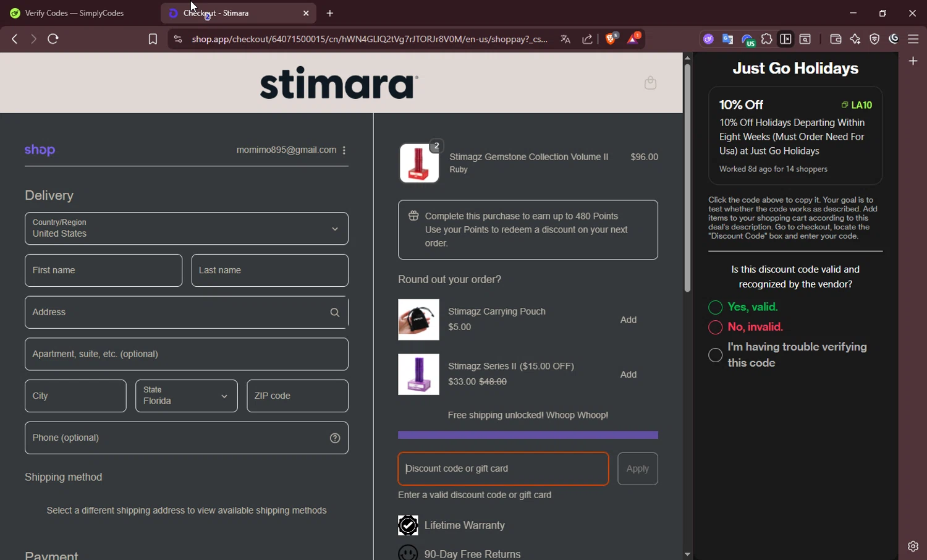This screenshot has width=927, height=560.
Task: Click the address bar URL
Action: coord(370,39)
